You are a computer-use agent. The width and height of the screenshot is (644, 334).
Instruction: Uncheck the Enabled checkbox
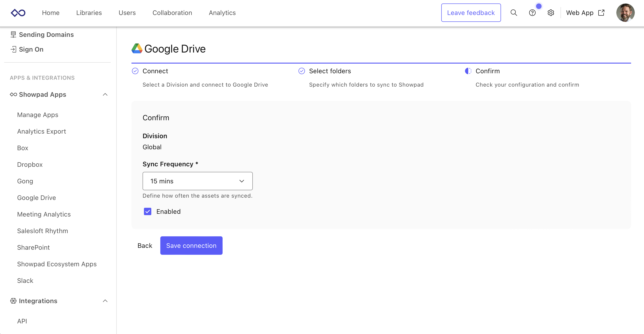click(147, 211)
